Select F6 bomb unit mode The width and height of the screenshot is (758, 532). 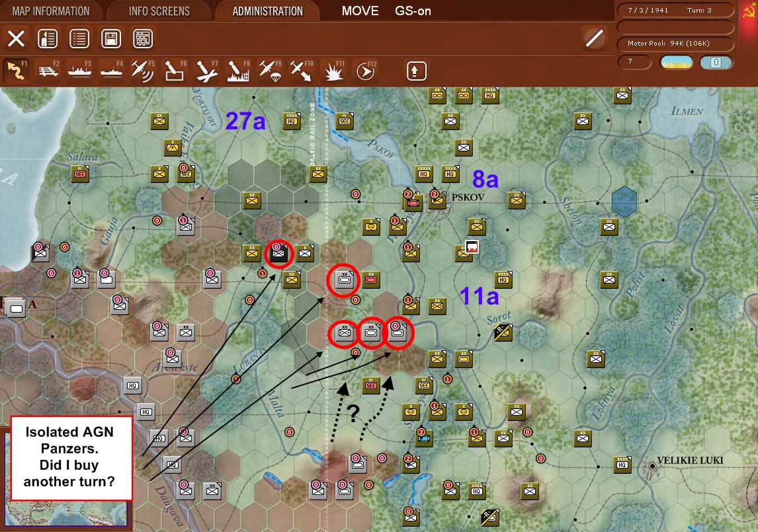point(175,71)
